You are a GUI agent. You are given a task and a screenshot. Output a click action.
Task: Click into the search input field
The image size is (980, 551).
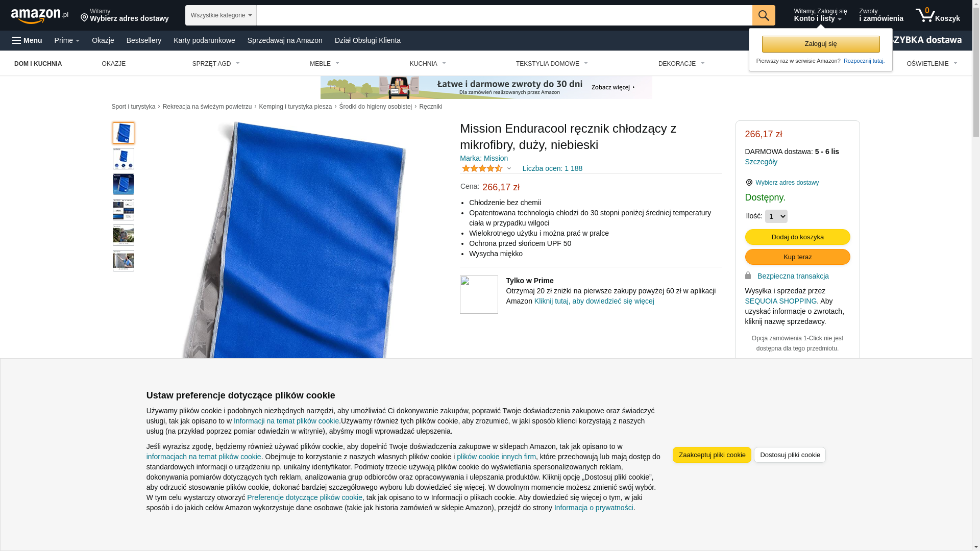click(504, 15)
